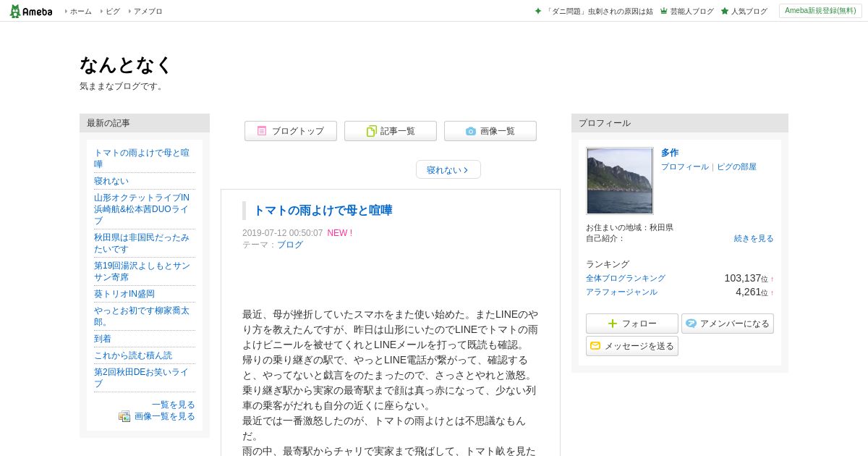Open the ピグの部屋 link
The height and width of the screenshot is (456, 868).
pos(736,166)
